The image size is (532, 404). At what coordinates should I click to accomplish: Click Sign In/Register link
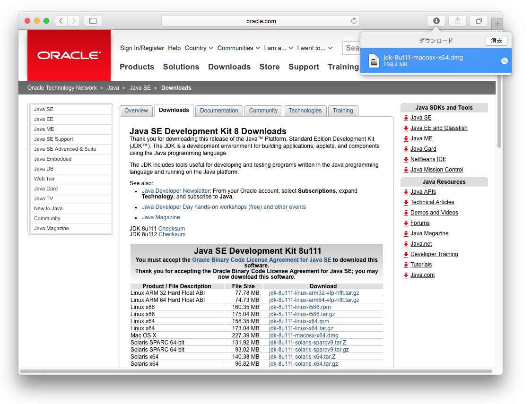click(x=142, y=48)
